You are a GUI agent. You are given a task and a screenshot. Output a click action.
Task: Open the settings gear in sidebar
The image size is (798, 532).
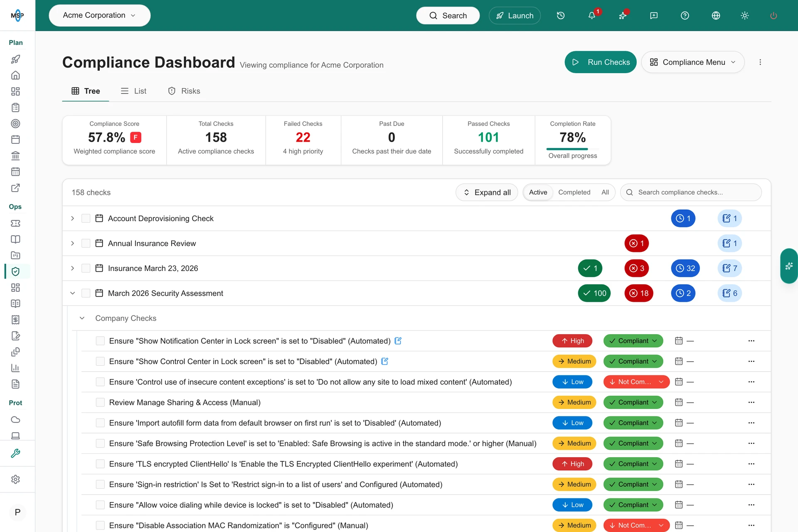[15, 479]
